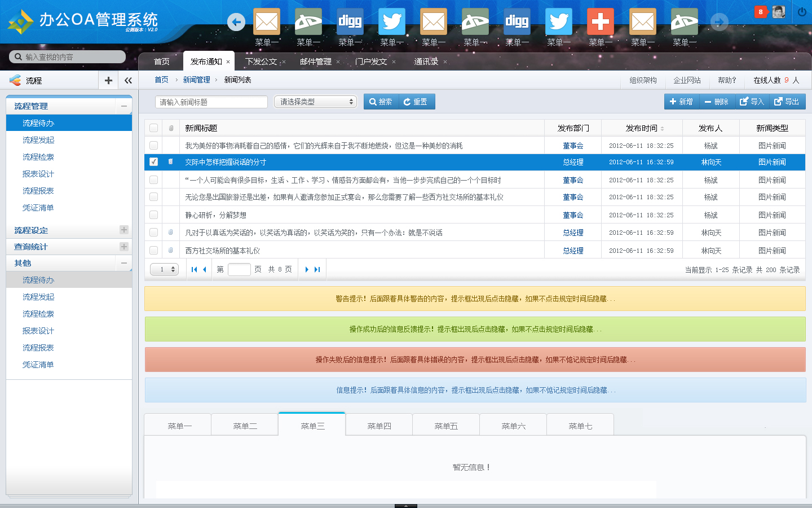This screenshot has width=812, height=508.
Task: Open the digg shortcut icon
Action: [350, 23]
